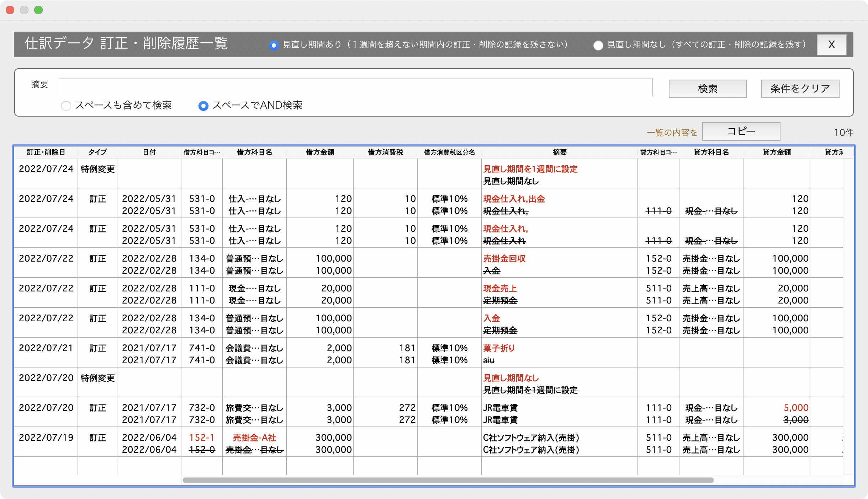
Task: Click the 2022/06/04 date in top line
Action: coord(149,438)
